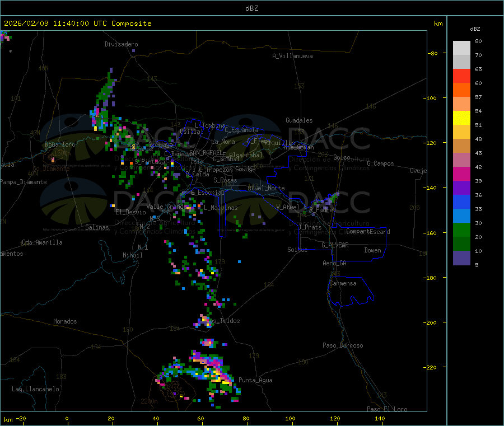Screen dimensions: 504x426
Task: Click the Aero_GA label
Action: click(335, 263)
